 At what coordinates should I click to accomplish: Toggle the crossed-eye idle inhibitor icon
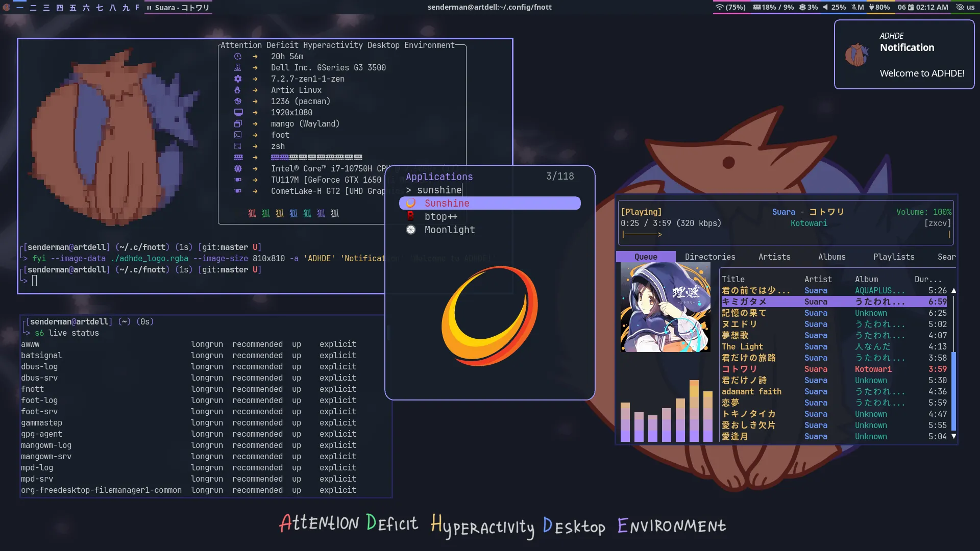point(960,7)
